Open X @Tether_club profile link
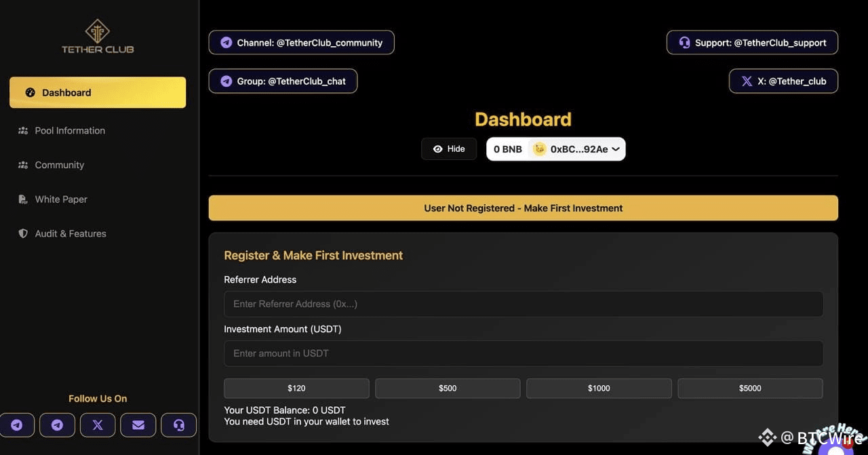Screen dimensions: 868x455 783,81
